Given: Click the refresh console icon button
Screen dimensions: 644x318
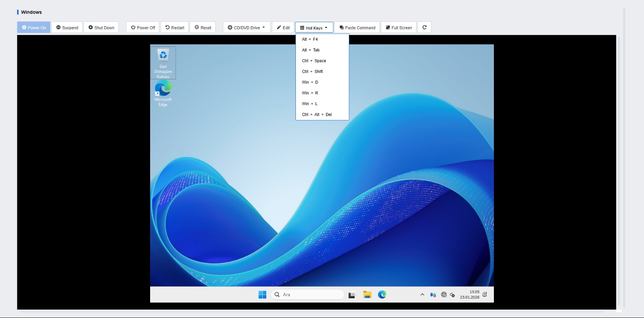Looking at the screenshot, I should pyautogui.click(x=424, y=27).
